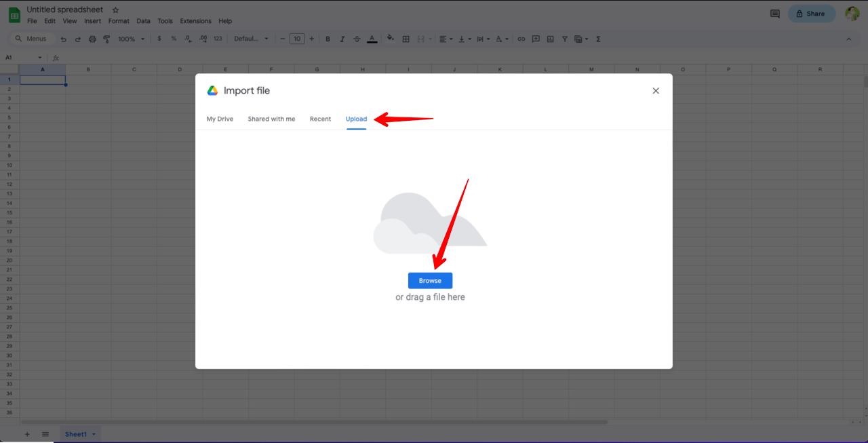Open the Shared with me tab

pos(271,119)
